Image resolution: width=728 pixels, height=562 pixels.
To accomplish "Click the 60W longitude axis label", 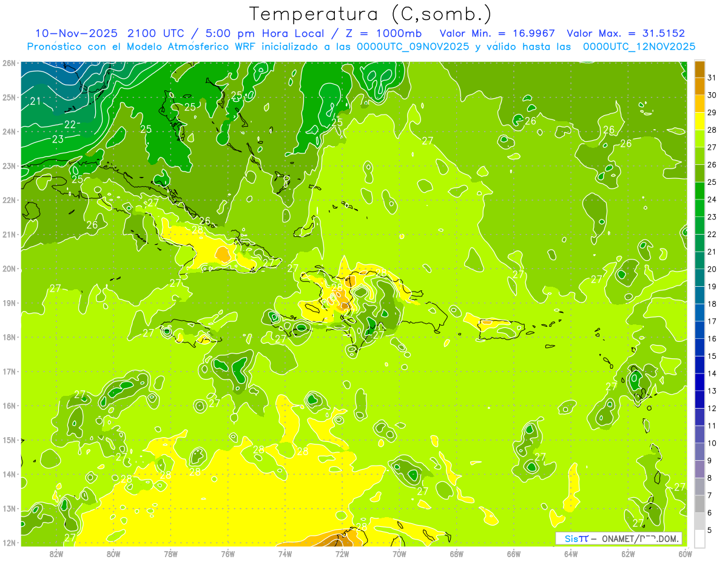I will coord(686,553).
